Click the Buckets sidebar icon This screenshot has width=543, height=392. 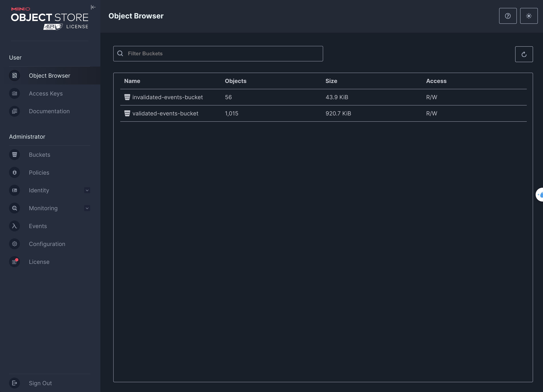(x=15, y=155)
